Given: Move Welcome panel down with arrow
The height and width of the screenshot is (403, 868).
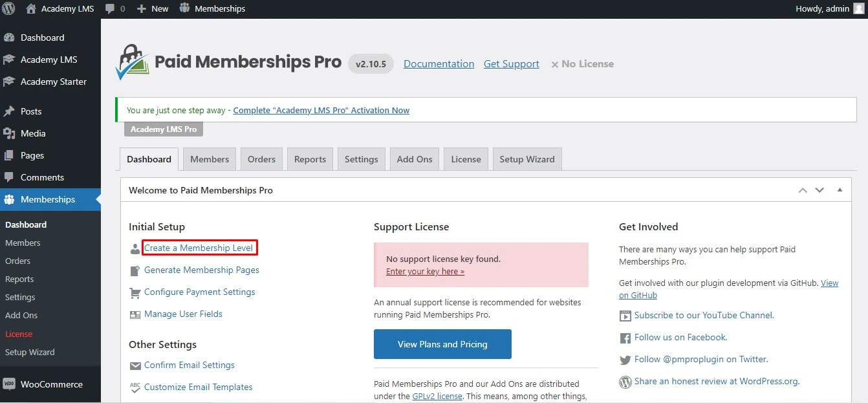Looking at the screenshot, I should (819, 190).
